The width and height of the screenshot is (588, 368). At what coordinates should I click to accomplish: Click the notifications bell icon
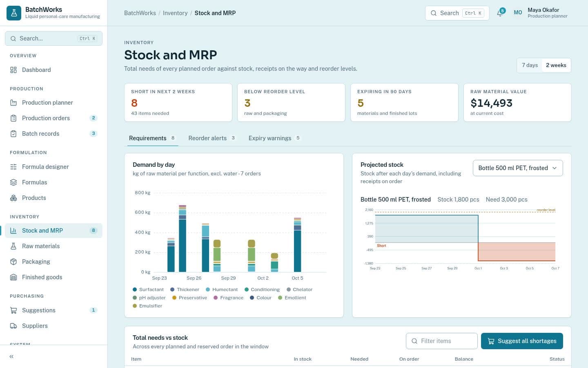[x=500, y=13]
